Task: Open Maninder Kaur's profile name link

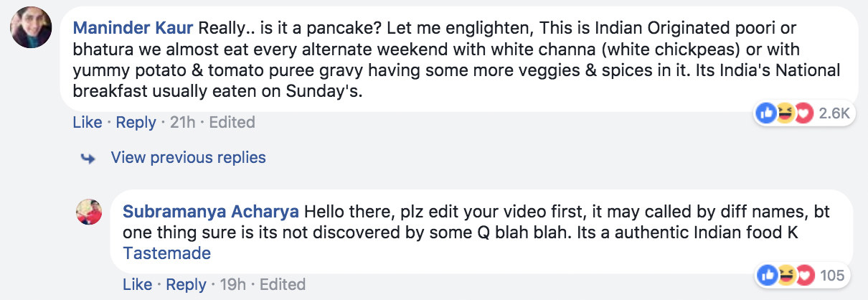Action: coord(133,30)
